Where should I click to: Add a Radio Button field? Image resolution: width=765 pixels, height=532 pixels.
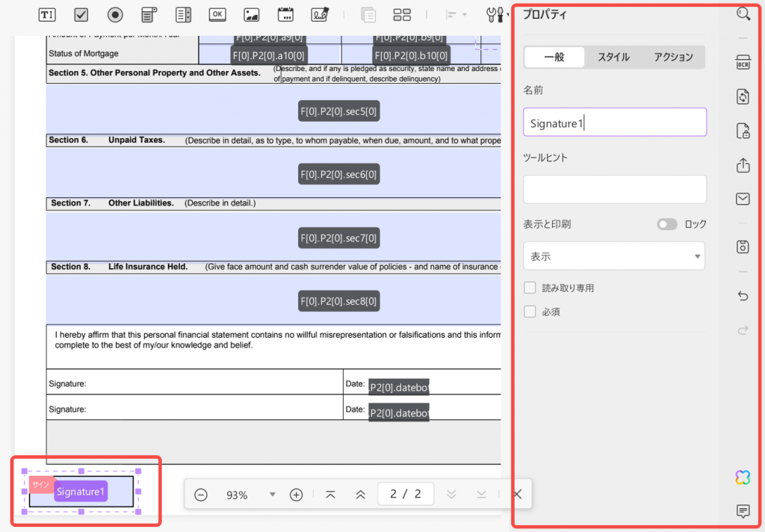(114, 14)
